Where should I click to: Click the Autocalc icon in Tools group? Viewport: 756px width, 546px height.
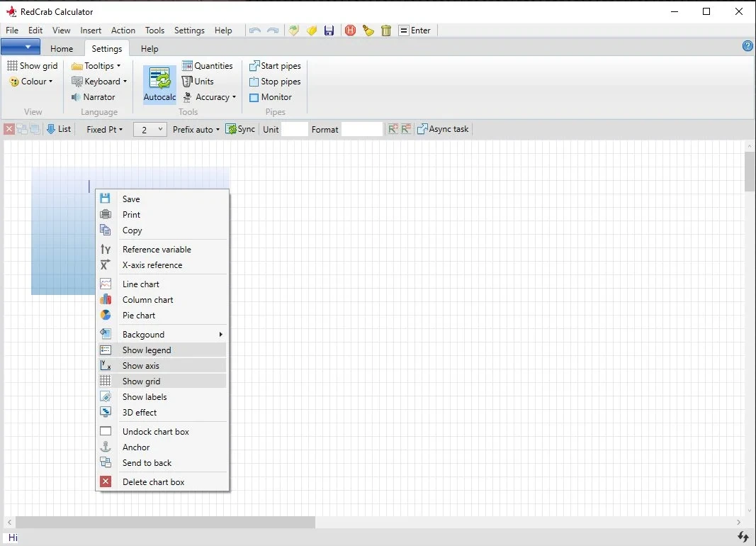click(159, 79)
